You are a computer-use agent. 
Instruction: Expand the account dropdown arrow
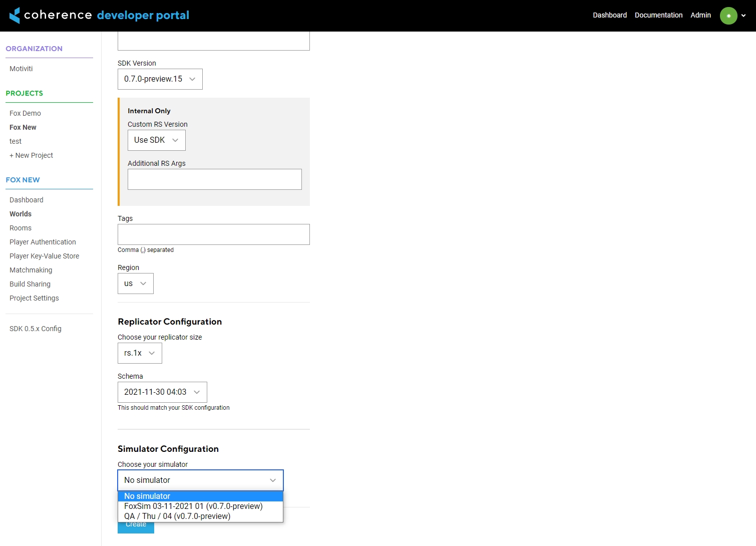click(x=743, y=16)
